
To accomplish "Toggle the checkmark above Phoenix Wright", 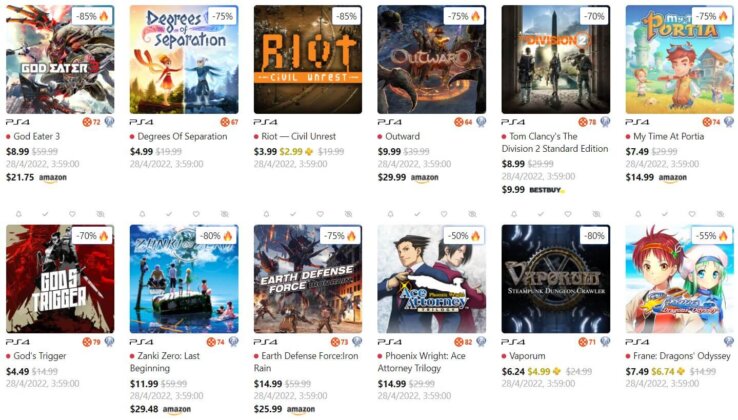I will [417, 214].
